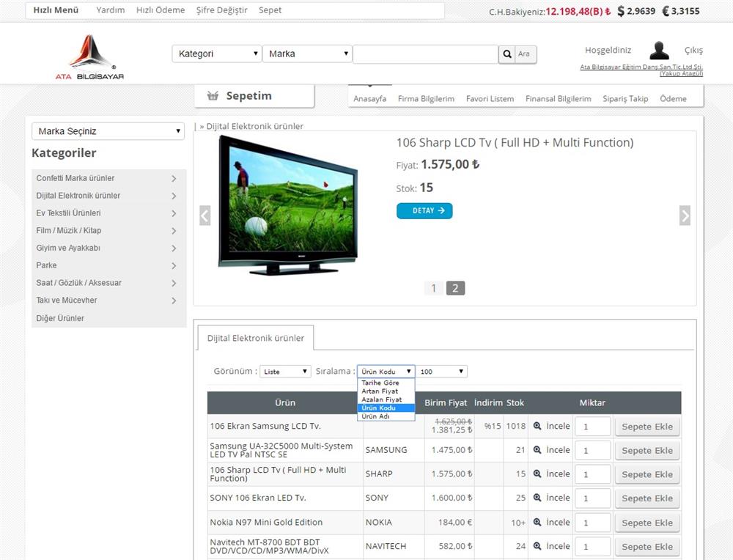
Task: Click the Çıkış logout link
Action: click(693, 50)
